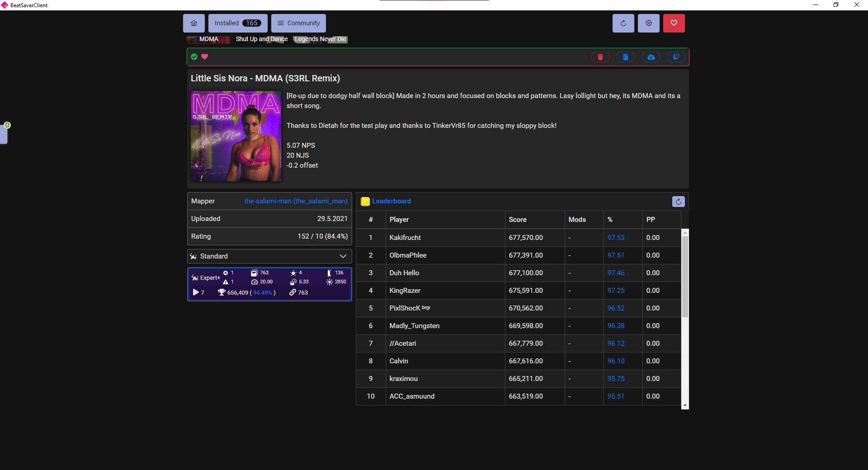Click the uploaded date 29.5.2021

332,219
